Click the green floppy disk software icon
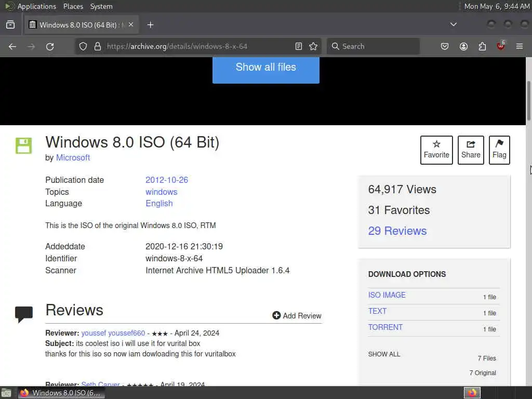 [x=24, y=145]
